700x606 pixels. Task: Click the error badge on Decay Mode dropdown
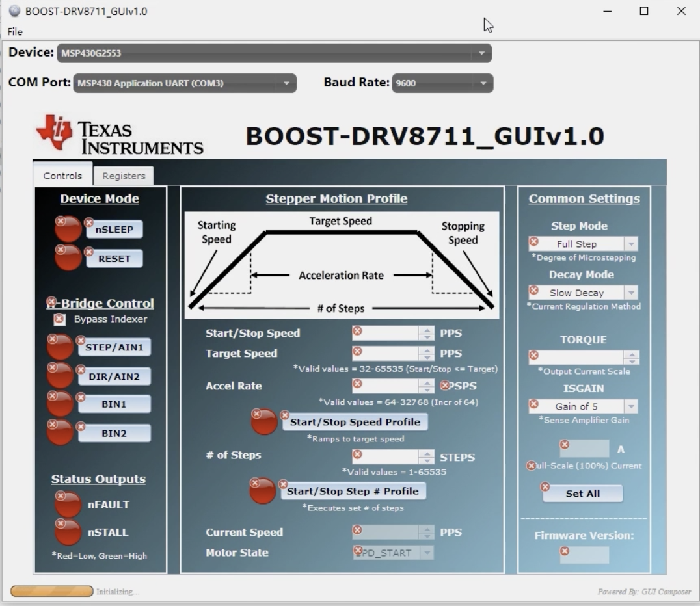point(533,291)
